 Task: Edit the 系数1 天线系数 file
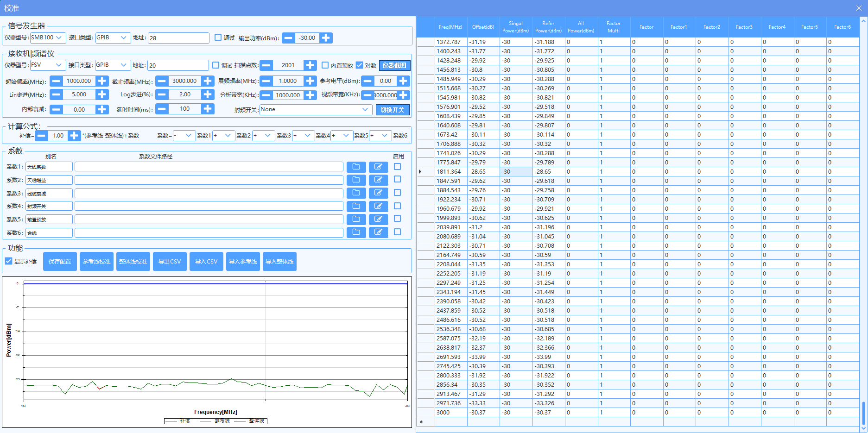click(x=378, y=167)
